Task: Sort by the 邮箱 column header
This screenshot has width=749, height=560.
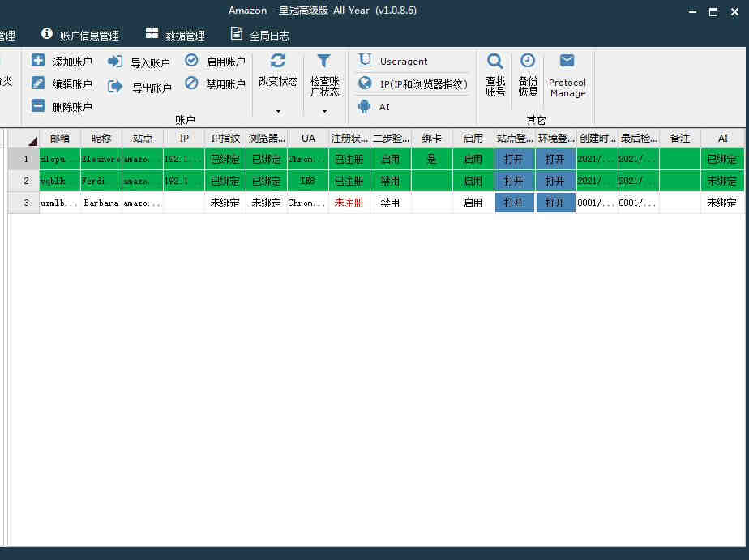Action: [x=60, y=139]
